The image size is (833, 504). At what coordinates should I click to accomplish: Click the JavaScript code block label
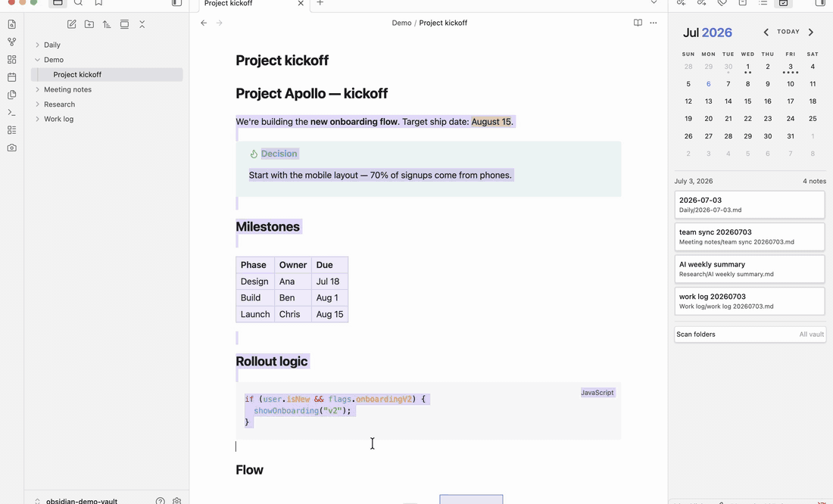click(x=597, y=393)
